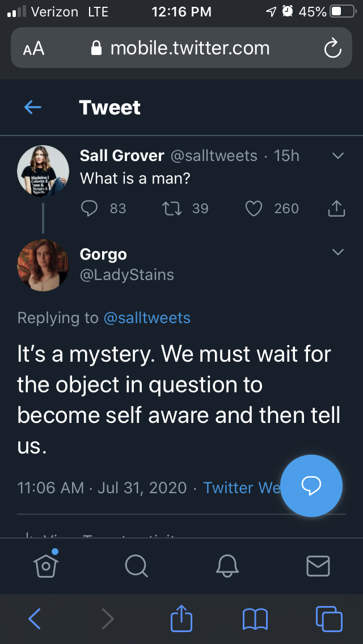Go back in Safari browser
The height and width of the screenshot is (644, 363).
tap(35, 618)
